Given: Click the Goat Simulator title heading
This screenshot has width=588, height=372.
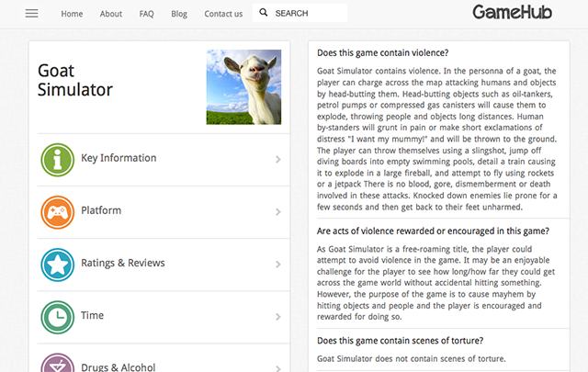Looking at the screenshot, I should (x=75, y=80).
